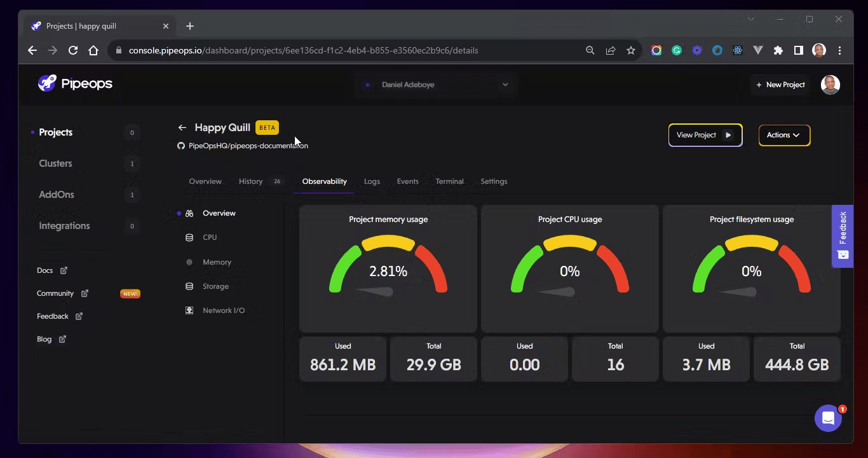The height and width of the screenshot is (458, 868).
Task: Go back with the arrow beside Happy Quill
Action: 182,128
